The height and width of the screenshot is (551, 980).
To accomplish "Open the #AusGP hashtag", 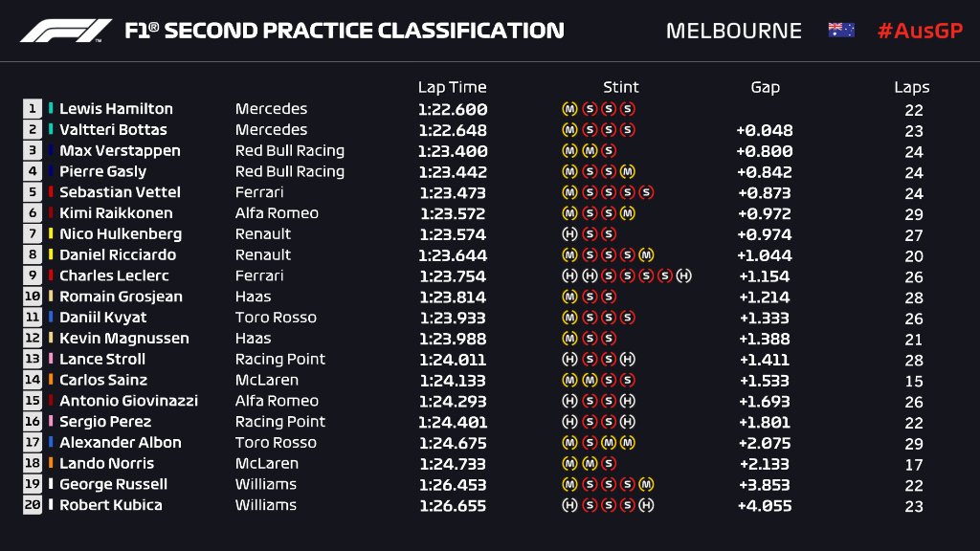I will [919, 31].
